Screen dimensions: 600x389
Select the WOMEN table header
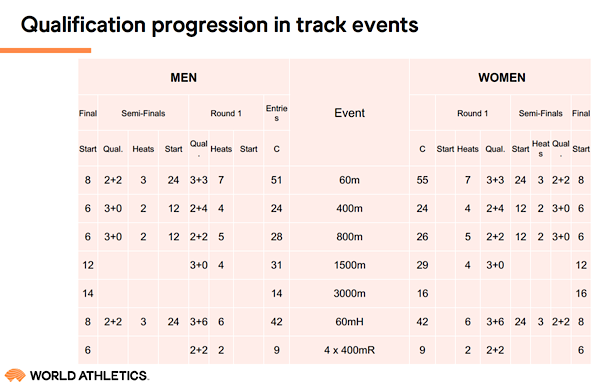tap(501, 78)
